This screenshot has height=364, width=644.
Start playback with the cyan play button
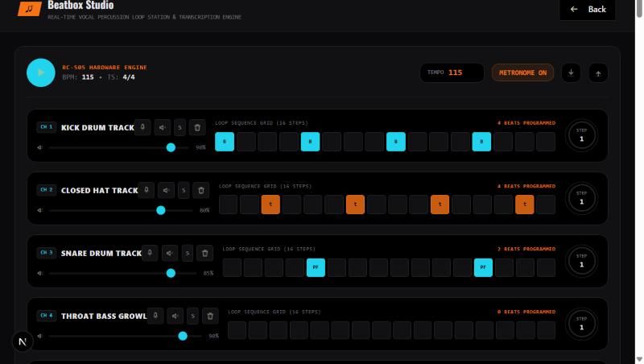[x=41, y=72]
